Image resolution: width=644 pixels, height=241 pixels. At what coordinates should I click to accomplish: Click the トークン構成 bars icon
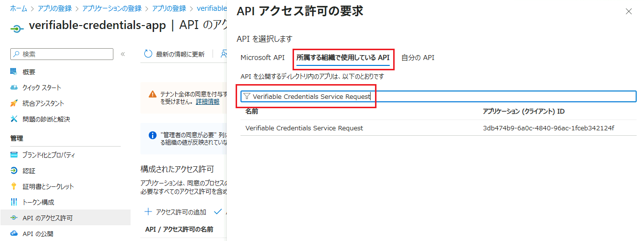pyautogui.click(x=14, y=202)
